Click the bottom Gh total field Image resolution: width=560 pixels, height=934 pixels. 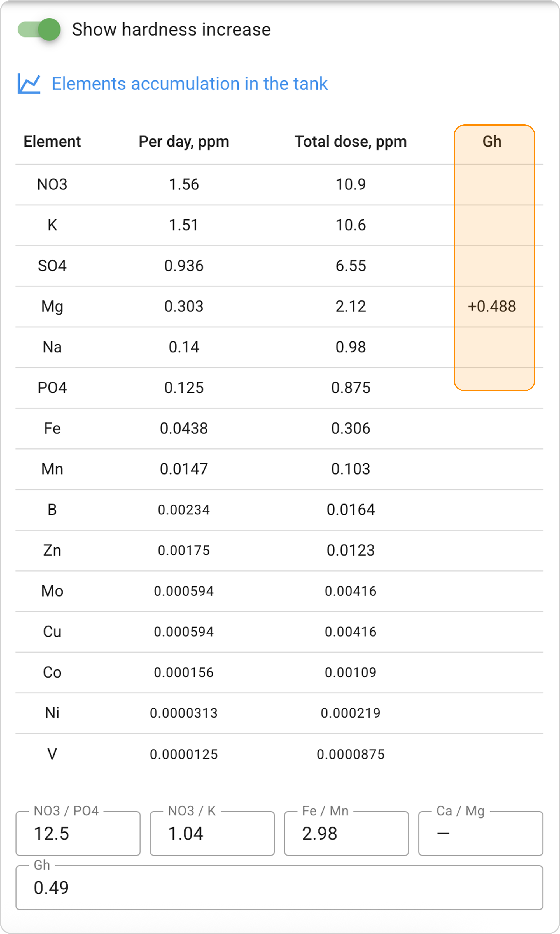click(279, 887)
